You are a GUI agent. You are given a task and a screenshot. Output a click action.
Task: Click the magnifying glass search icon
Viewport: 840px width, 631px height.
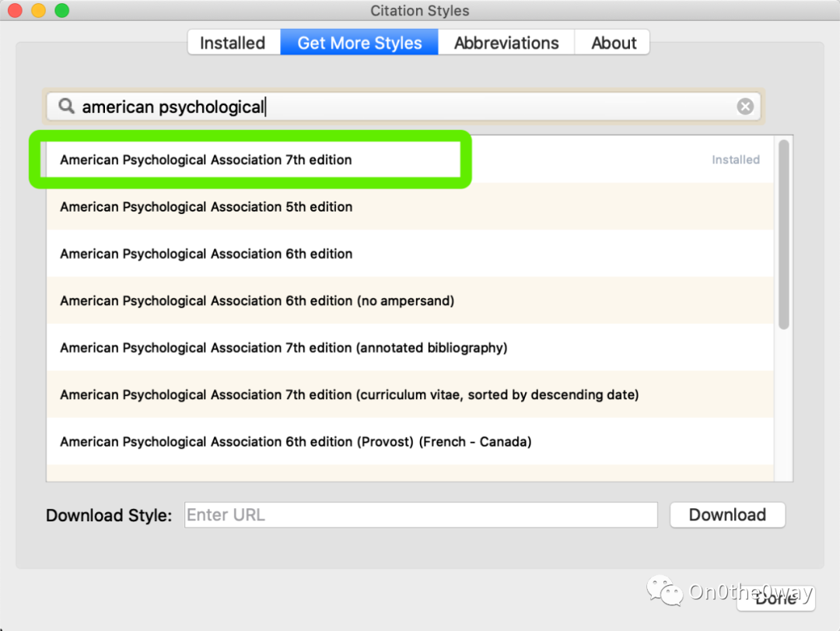click(x=66, y=106)
